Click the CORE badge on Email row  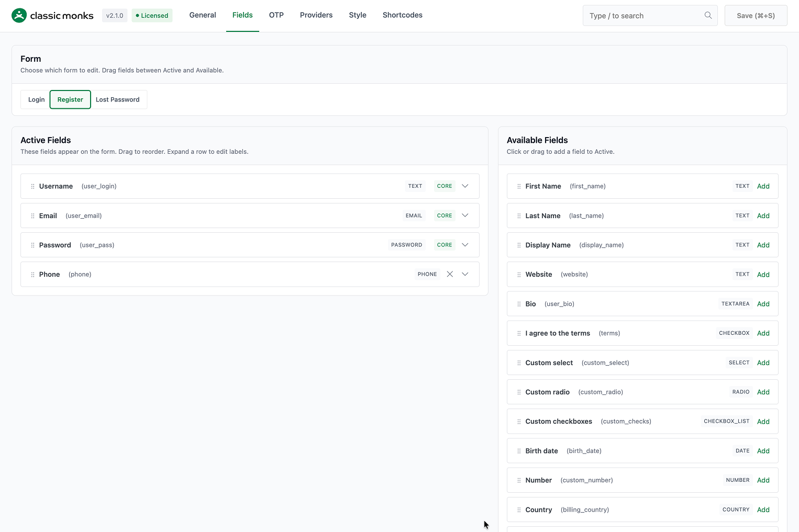pos(445,216)
